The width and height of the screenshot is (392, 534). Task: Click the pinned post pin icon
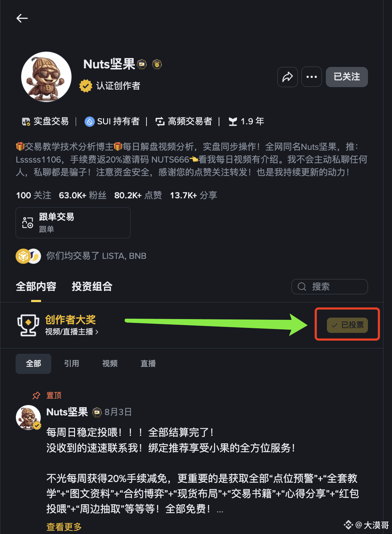(x=36, y=395)
